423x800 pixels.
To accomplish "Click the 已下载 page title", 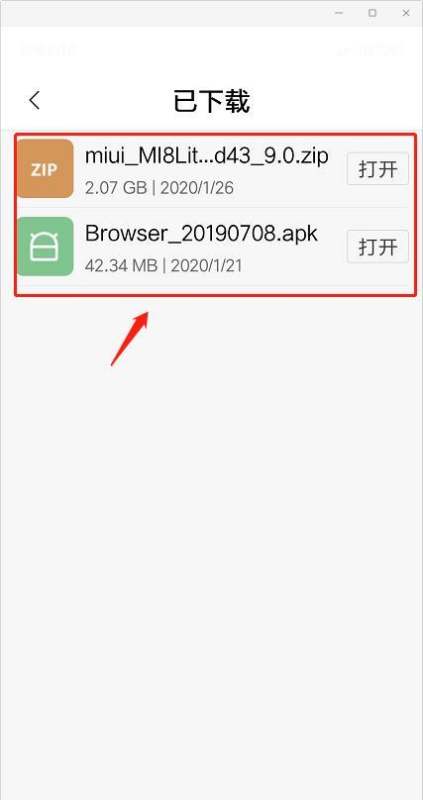I will [211, 101].
